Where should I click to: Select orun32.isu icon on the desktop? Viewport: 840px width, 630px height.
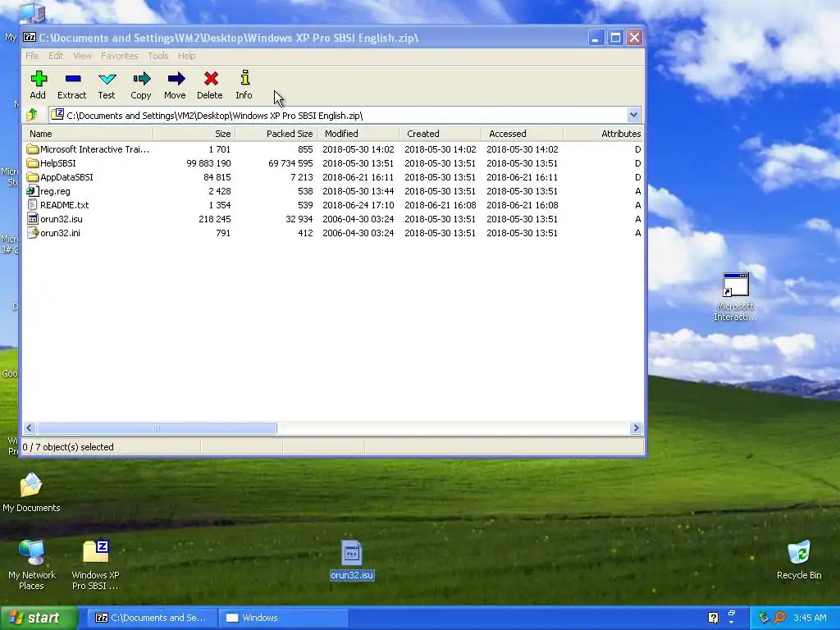click(351, 553)
